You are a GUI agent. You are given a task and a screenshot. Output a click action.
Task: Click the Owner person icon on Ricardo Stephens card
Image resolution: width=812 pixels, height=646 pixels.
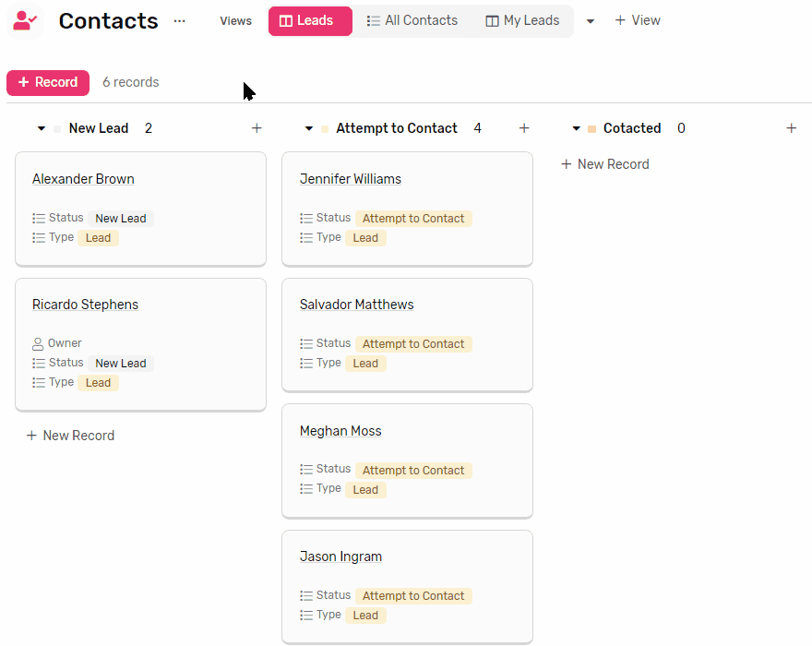38,343
